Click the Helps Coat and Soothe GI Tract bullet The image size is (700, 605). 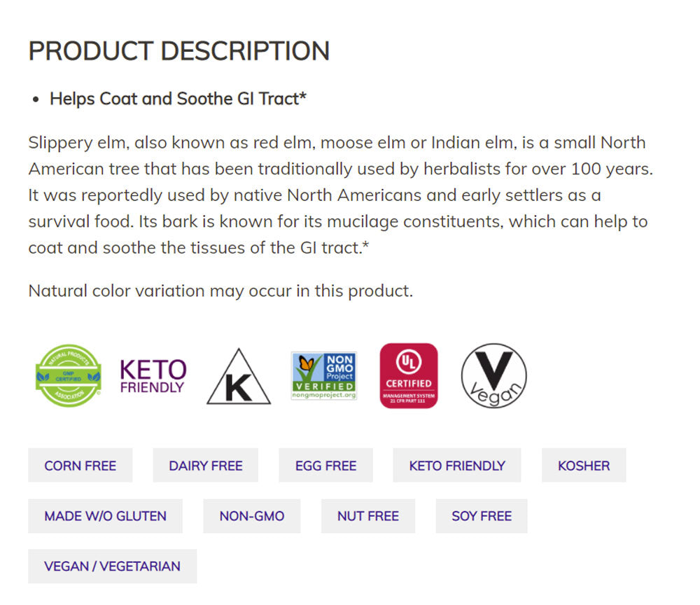click(x=178, y=99)
